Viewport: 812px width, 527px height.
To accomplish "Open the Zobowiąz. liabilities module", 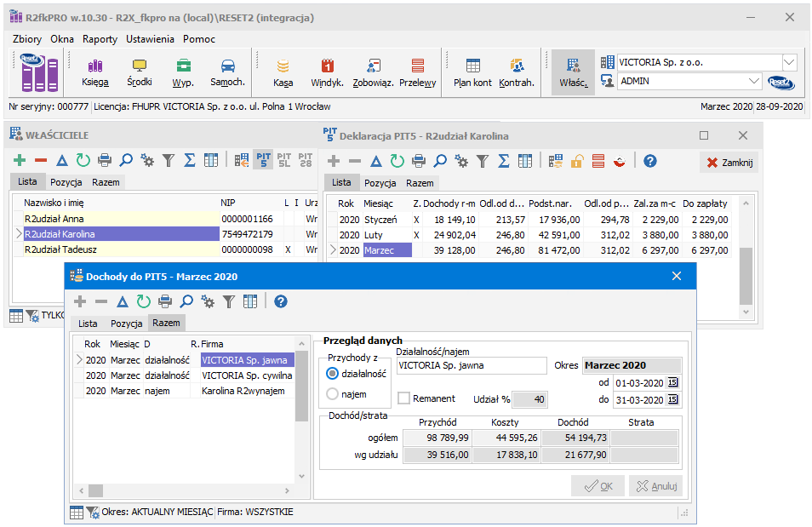I will 373,72.
